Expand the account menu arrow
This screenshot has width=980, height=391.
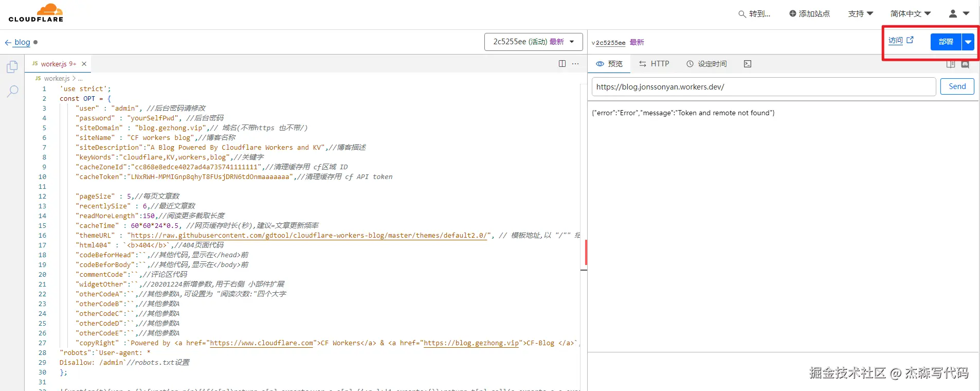point(966,14)
